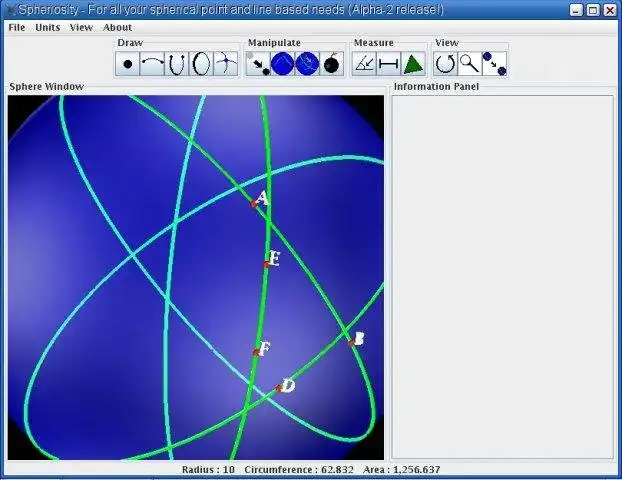Open the View menu
Screen dimensions: 622x480
[x=81, y=27]
